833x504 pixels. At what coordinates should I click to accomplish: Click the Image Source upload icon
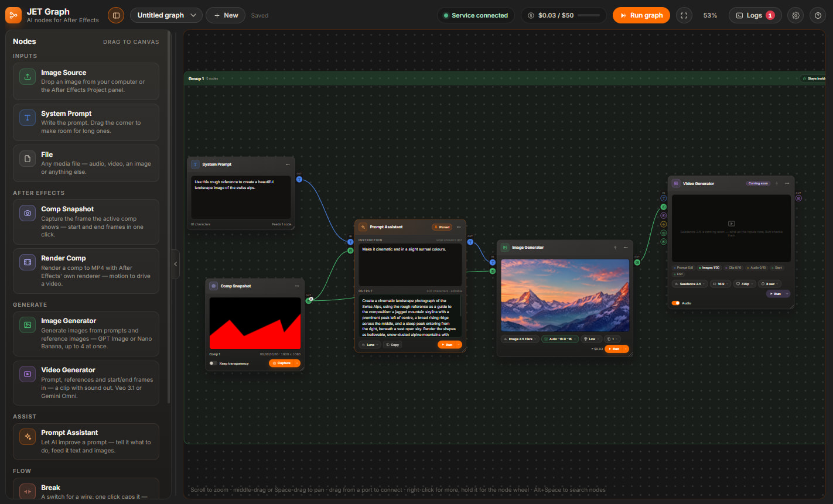[28, 77]
